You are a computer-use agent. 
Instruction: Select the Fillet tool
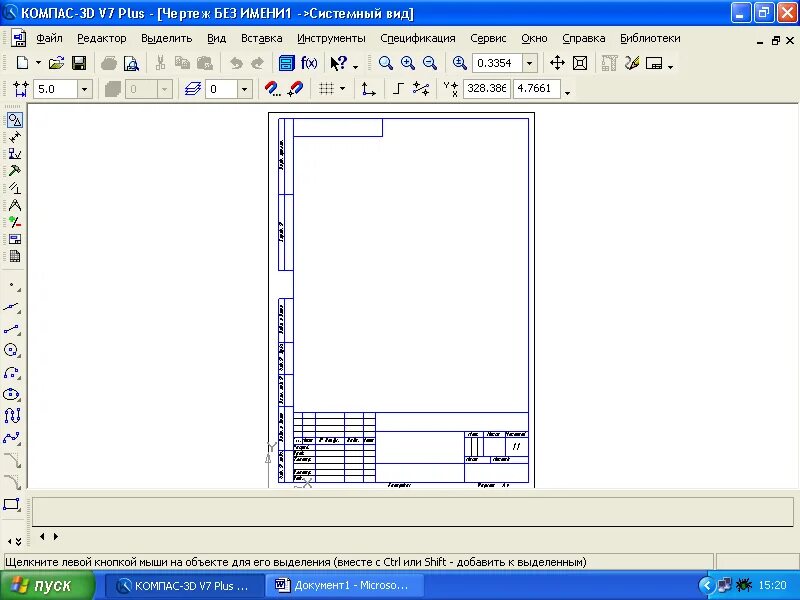(x=12, y=482)
